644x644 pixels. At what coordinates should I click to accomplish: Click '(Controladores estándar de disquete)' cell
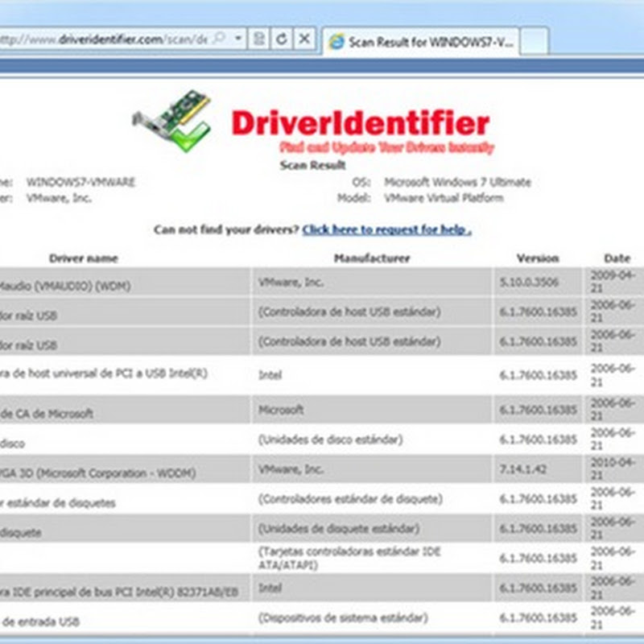[x=372, y=499]
